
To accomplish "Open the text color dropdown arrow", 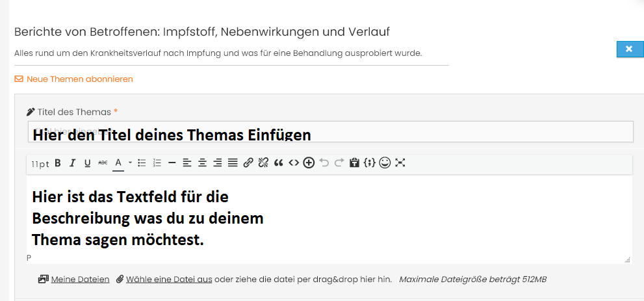I will point(130,163).
